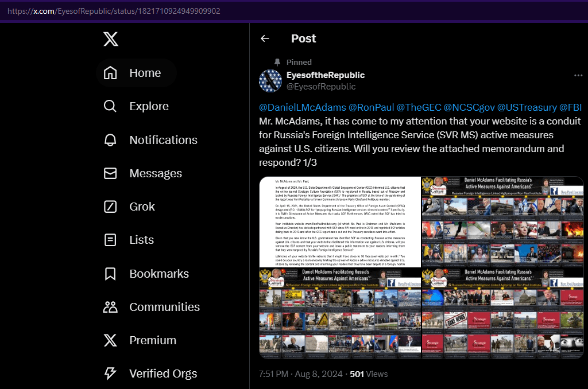Open Lists icon in sidebar

(x=110, y=240)
